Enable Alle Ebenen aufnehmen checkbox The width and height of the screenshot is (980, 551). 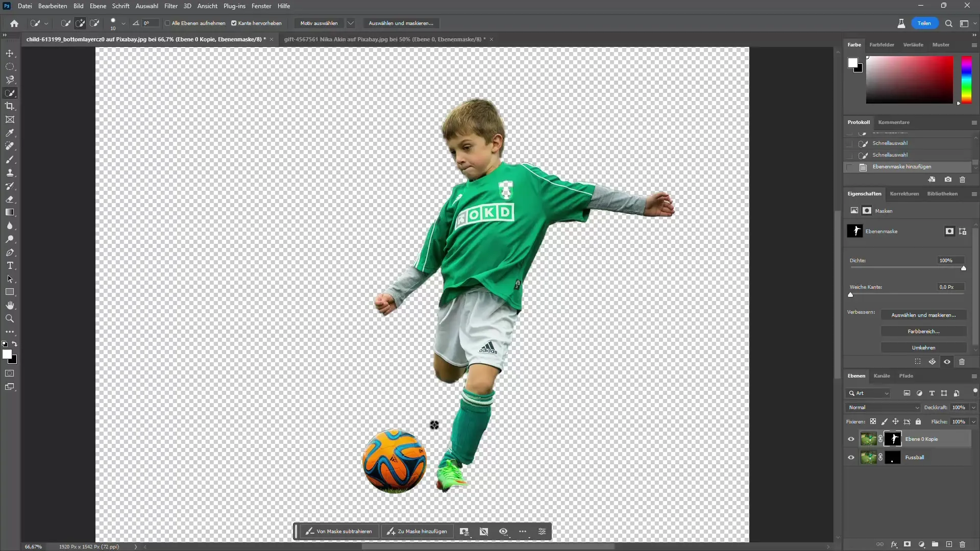tap(167, 23)
